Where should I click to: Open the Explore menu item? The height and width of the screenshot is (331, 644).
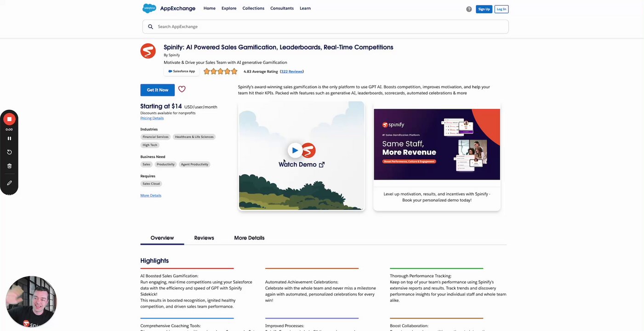pyautogui.click(x=229, y=8)
